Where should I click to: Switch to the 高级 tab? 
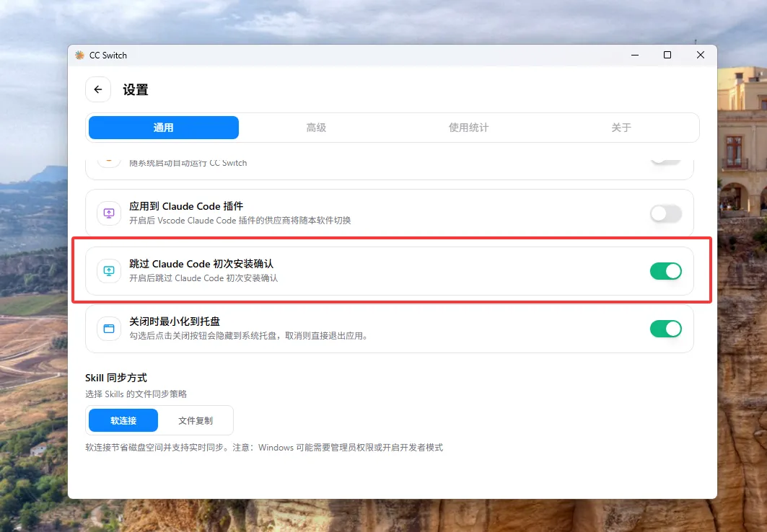pos(316,128)
